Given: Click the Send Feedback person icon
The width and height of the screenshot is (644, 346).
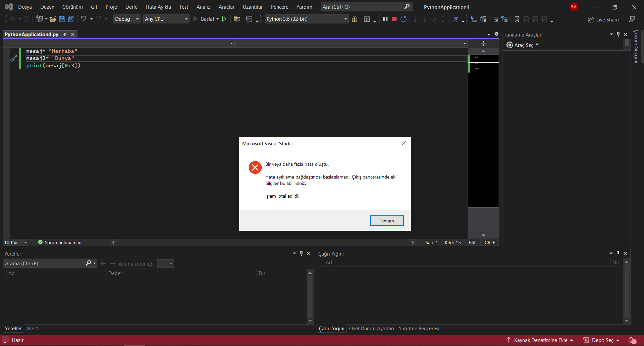Looking at the screenshot, I should pos(632,19).
